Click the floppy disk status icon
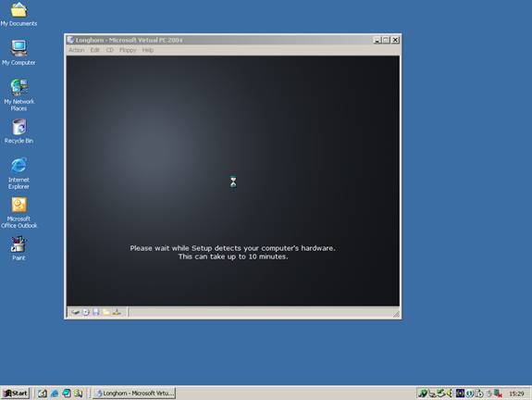This screenshot has width=532, height=400. point(96,312)
